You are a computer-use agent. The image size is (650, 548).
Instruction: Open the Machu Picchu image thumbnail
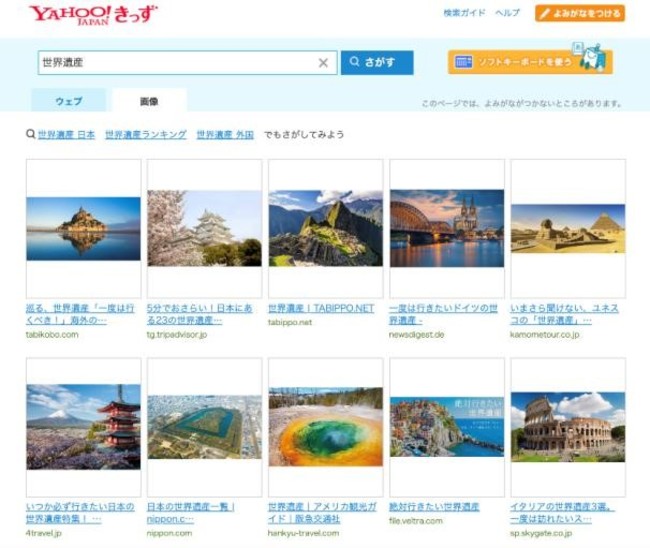click(x=325, y=228)
